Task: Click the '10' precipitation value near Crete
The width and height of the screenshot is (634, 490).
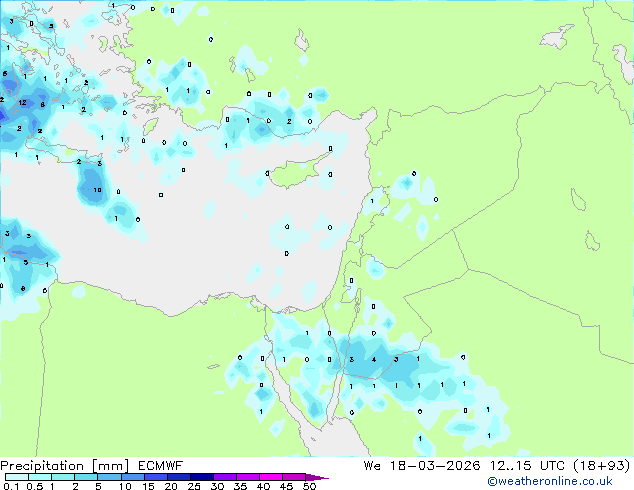Action: pyautogui.click(x=97, y=190)
